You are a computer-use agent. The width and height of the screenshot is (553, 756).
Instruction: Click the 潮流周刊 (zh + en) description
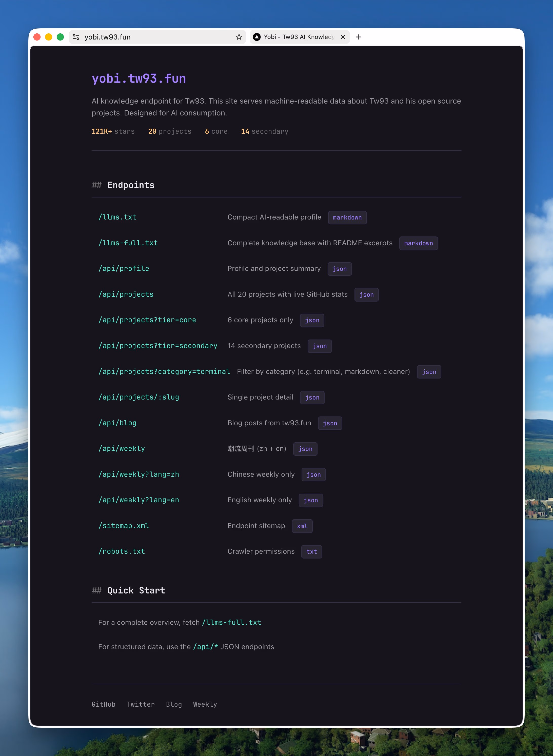pyautogui.click(x=257, y=448)
